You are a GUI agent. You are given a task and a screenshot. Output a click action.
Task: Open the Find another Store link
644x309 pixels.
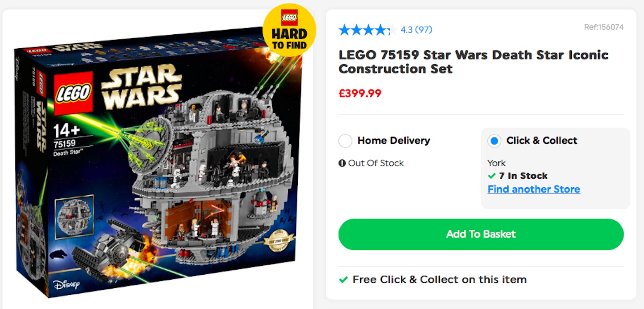[533, 189]
